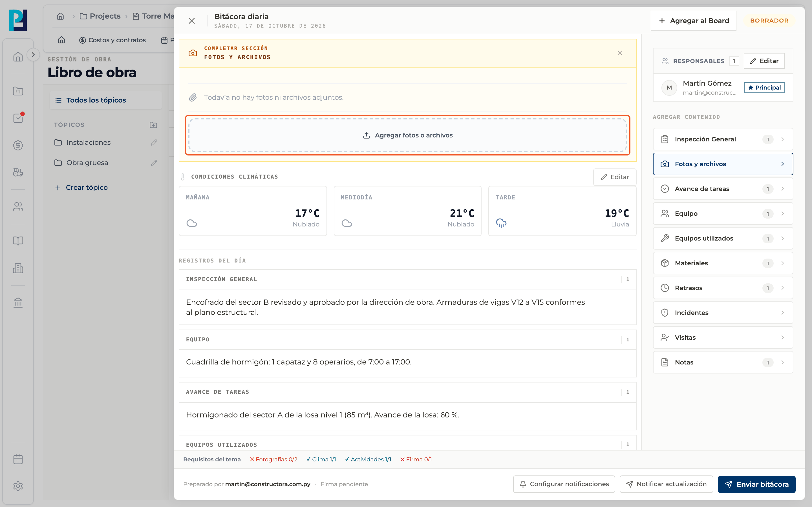This screenshot has width=812, height=507.
Task: Dismiss the Completar sección banner
Action: point(619,53)
